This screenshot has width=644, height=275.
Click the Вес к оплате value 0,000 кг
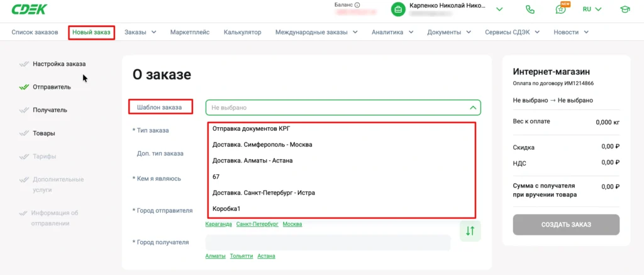tap(608, 122)
